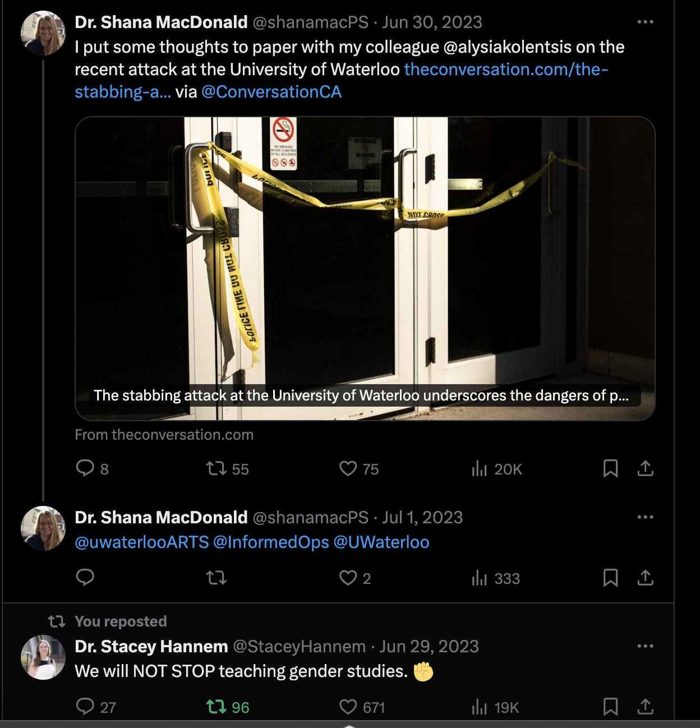Reply to the Jun 30 Waterloo attack tweet

click(x=85, y=468)
